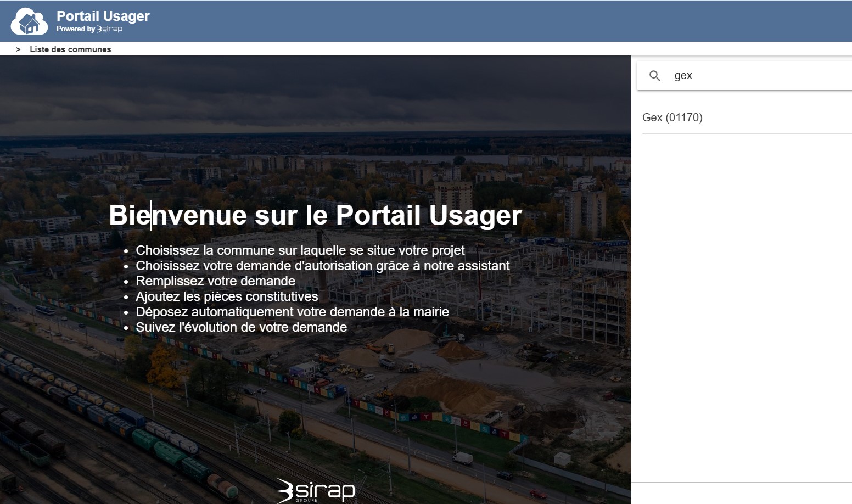Click the Ajoutez les pièces constitutives line
Screen dimensions: 852x504
[x=227, y=296]
